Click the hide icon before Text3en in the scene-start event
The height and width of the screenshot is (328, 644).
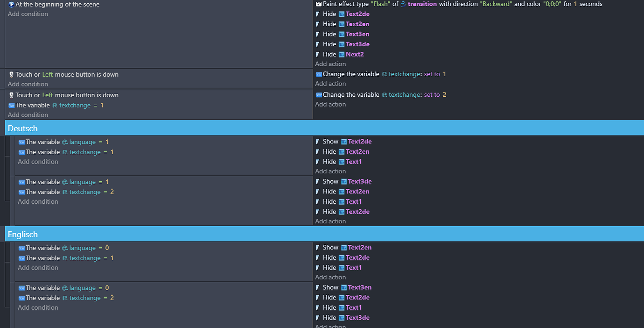(x=318, y=34)
